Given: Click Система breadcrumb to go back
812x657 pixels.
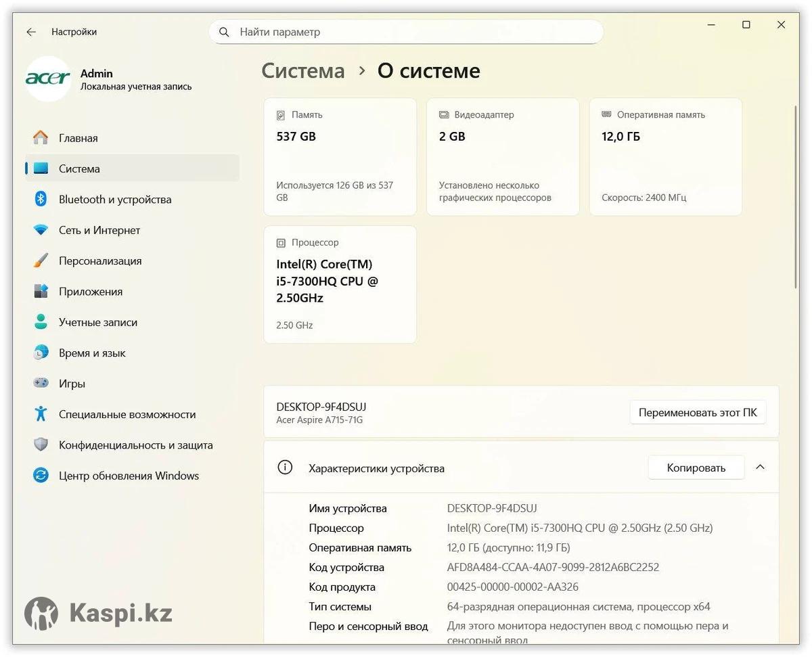Looking at the screenshot, I should (303, 71).
